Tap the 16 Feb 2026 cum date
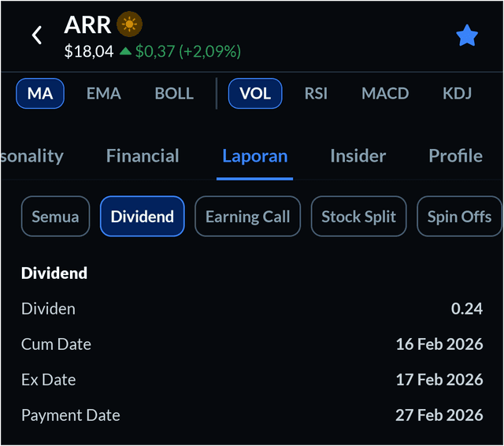 (x=439, y=344)
